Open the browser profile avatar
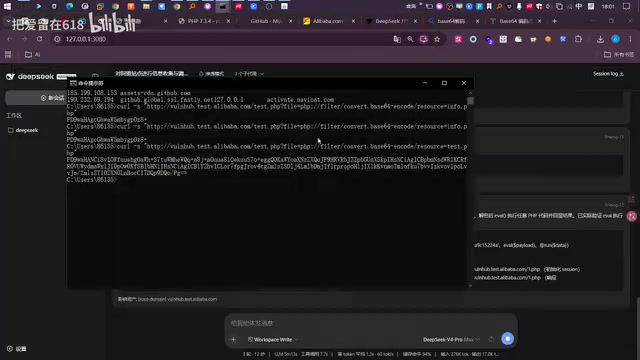 click(x=616, y=39)
